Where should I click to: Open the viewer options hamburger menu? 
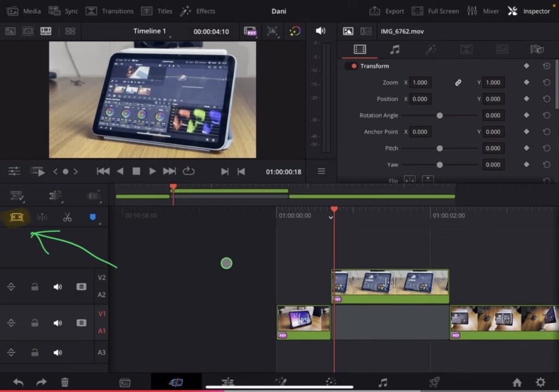coord(322,171)
